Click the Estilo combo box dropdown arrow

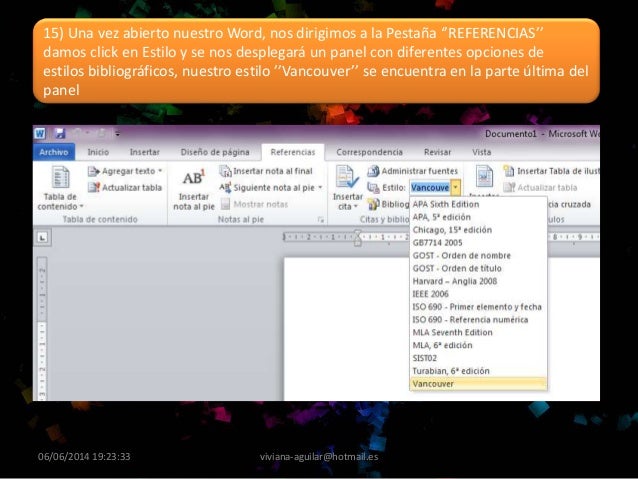(x=456, y=188)
